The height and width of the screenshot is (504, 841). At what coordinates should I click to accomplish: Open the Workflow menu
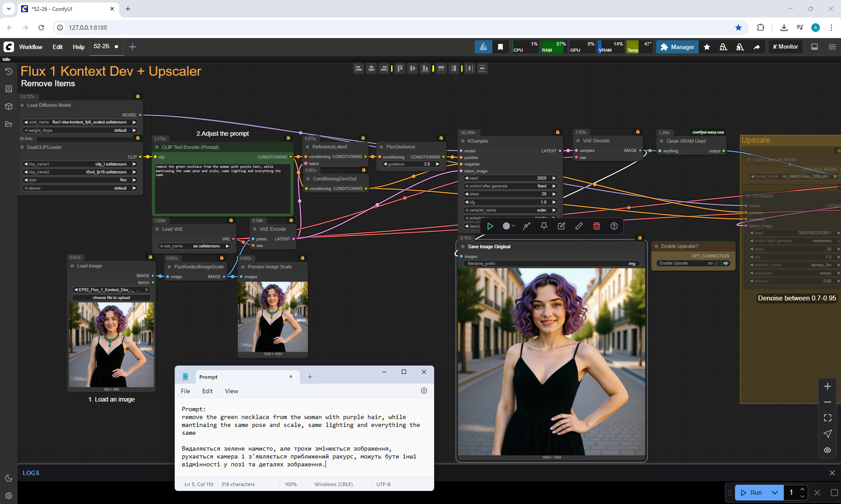(31, 47)
